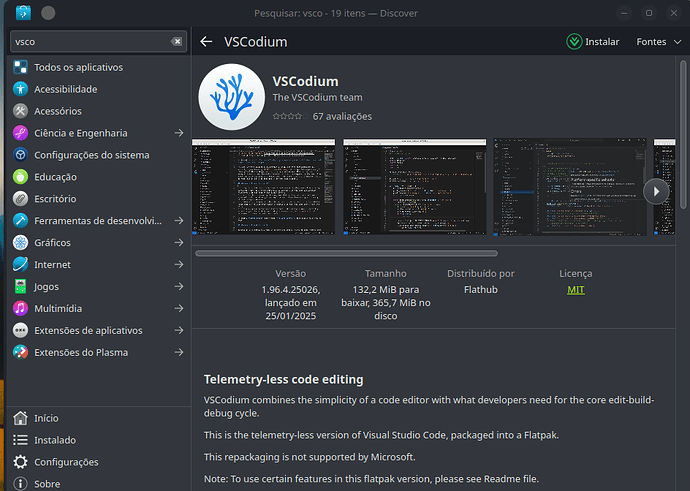Open the first VSCodium screenshot thumbnail
The image size is (690, 491).
point(263,187)
